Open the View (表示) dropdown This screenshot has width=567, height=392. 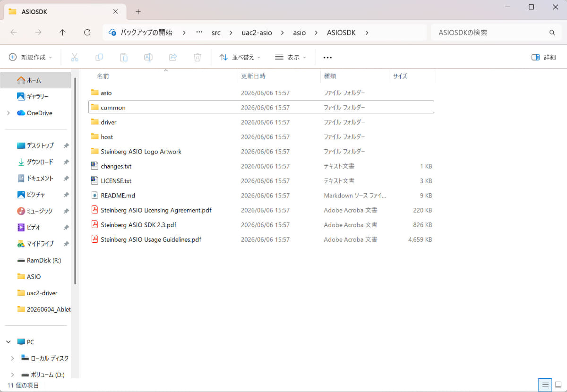click(x=291, y=57)
